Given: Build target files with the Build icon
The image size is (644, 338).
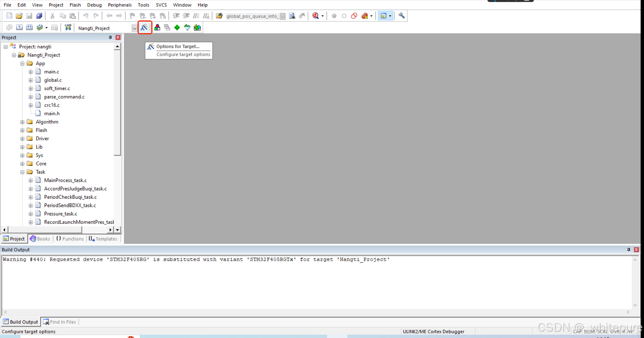Looking at the screenshot, I should 19,27.
